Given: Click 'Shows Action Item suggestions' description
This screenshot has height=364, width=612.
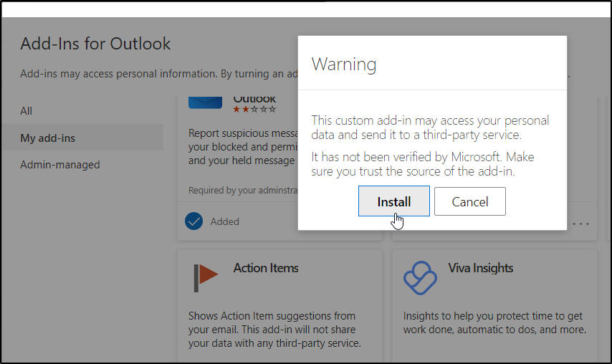Looking at the screenshot, I should [274, 330].
